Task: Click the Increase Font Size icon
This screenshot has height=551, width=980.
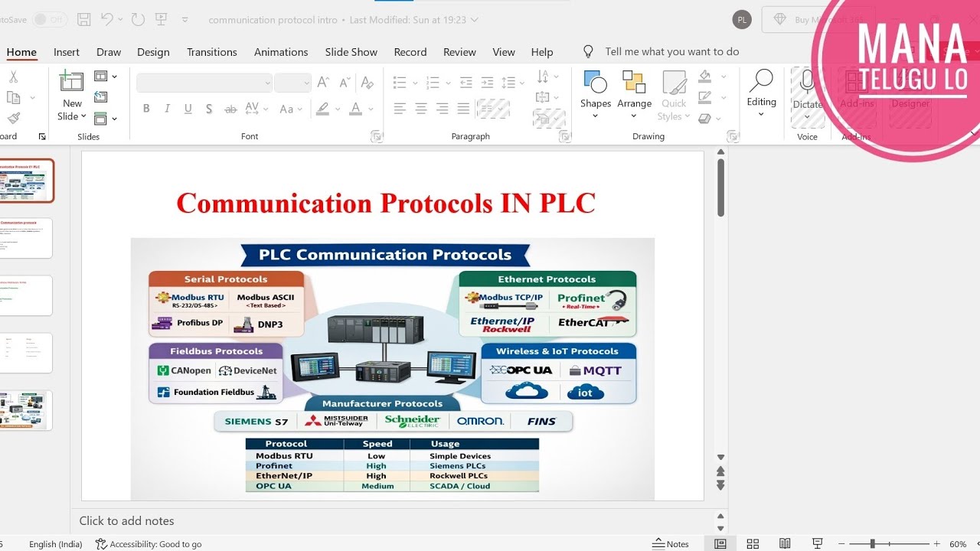Action: coord(324,83)
